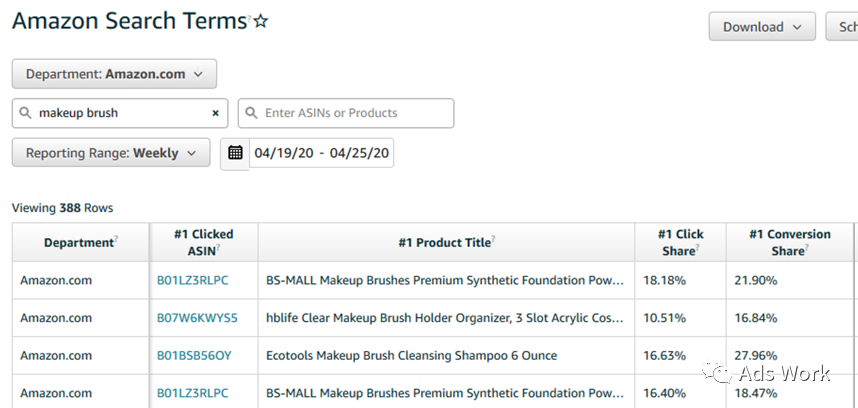Image resolution: width=858 pixels, height=408 pixels.
Task: Clear the makeup brush search term
Action: tap(215, 114)
